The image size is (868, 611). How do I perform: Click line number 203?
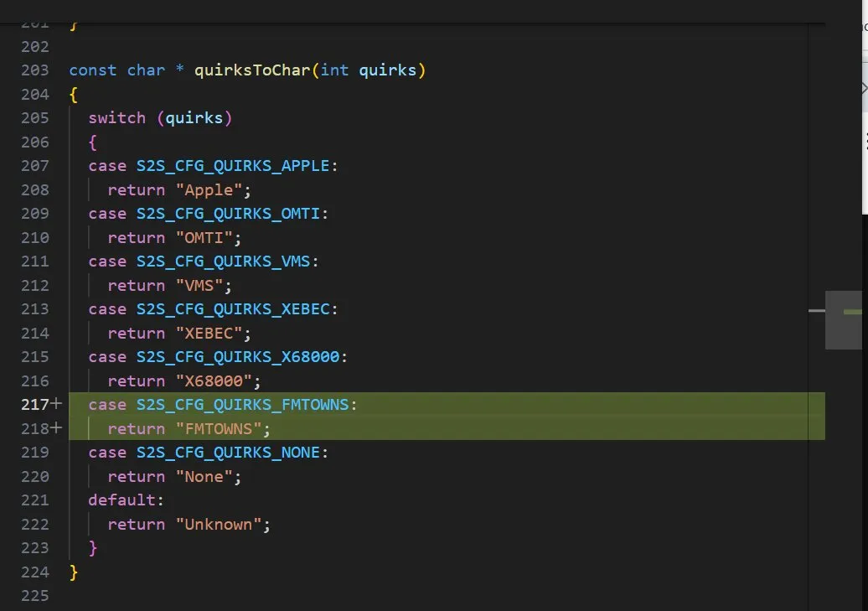pos(35,70)
